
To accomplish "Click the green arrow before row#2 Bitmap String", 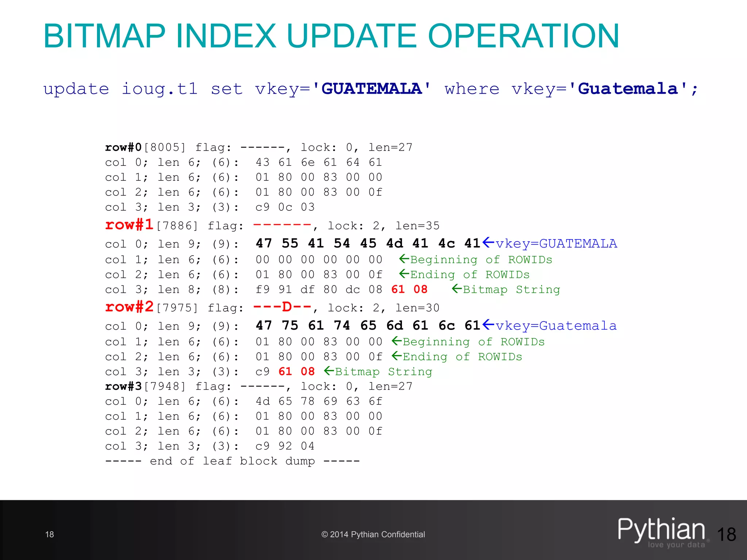I will point(329,371).
